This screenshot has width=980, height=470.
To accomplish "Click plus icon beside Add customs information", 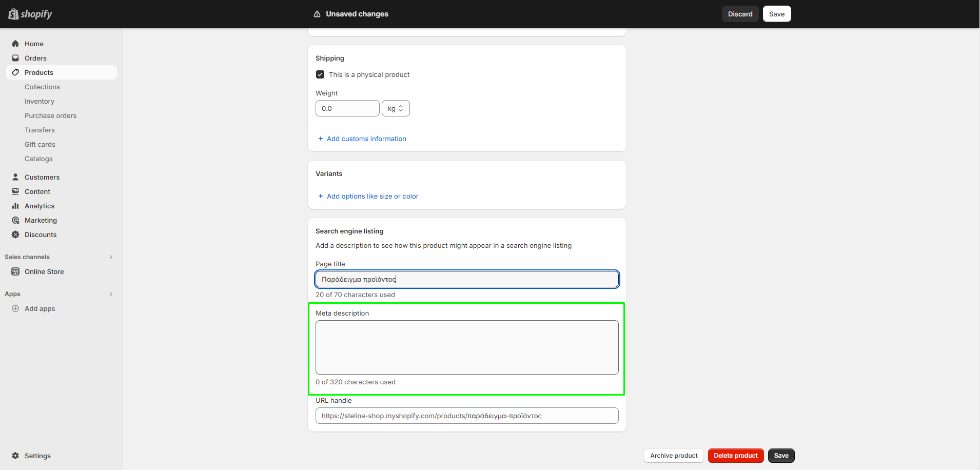I will [x=321, y=139].
